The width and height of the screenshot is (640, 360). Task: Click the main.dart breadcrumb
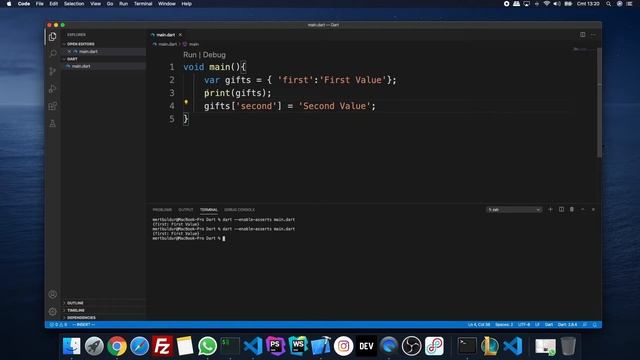tap(167, 44)
